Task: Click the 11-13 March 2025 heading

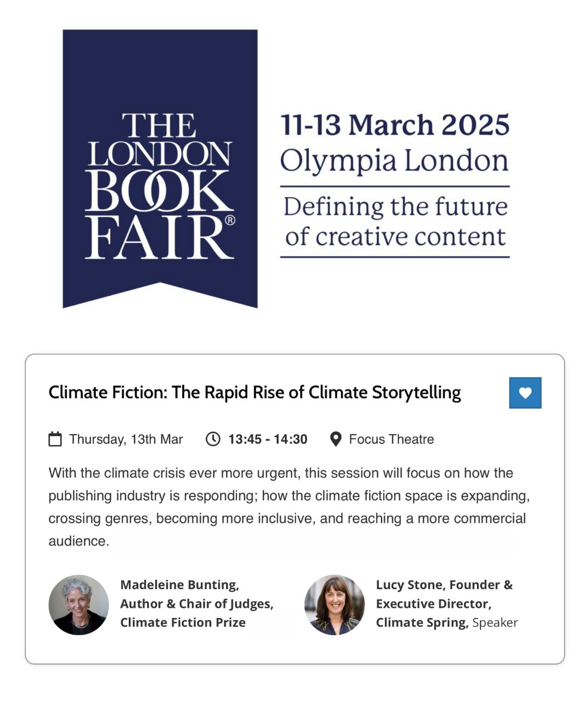Action: pyautogui.click(x=394, y=125)
